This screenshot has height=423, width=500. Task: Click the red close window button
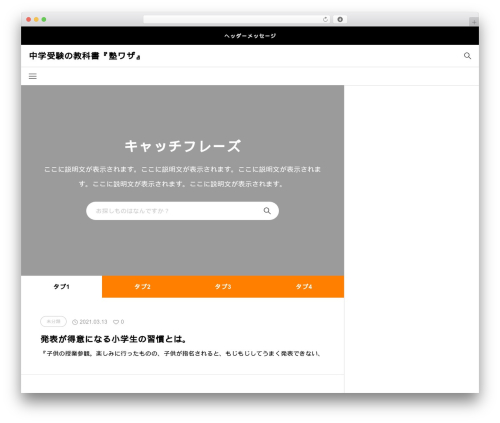(x=29, y=19)
